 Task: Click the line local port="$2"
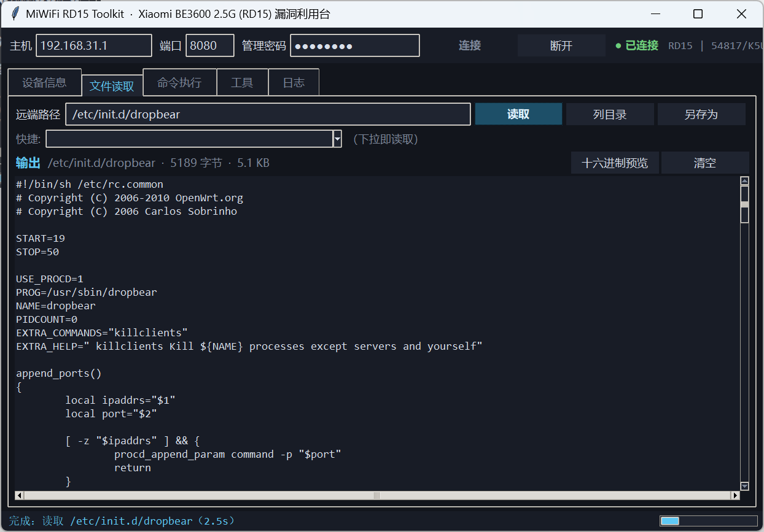(111, 414)
